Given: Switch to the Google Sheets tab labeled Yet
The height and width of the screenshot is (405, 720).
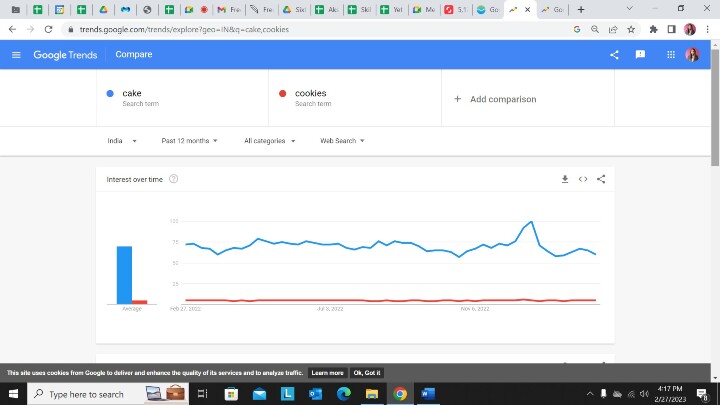Looking at the screenshot, I should pyautogui.click(x=391, y=10).
